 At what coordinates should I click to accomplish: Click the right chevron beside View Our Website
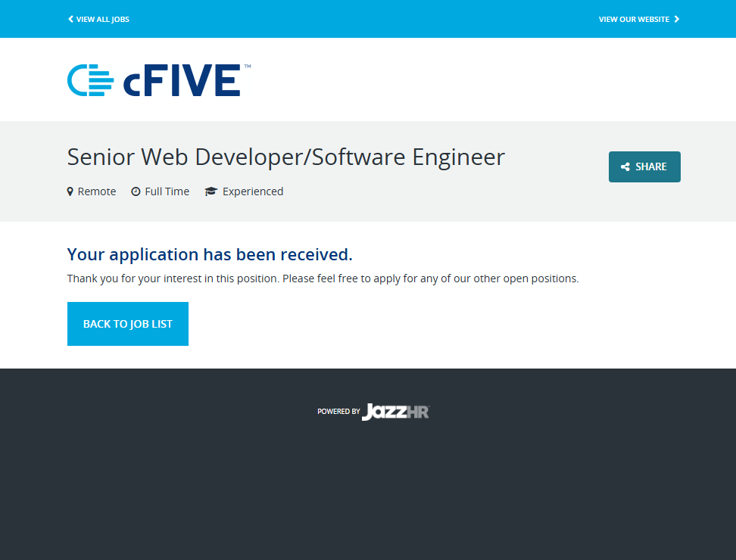(x=677, y=19)
